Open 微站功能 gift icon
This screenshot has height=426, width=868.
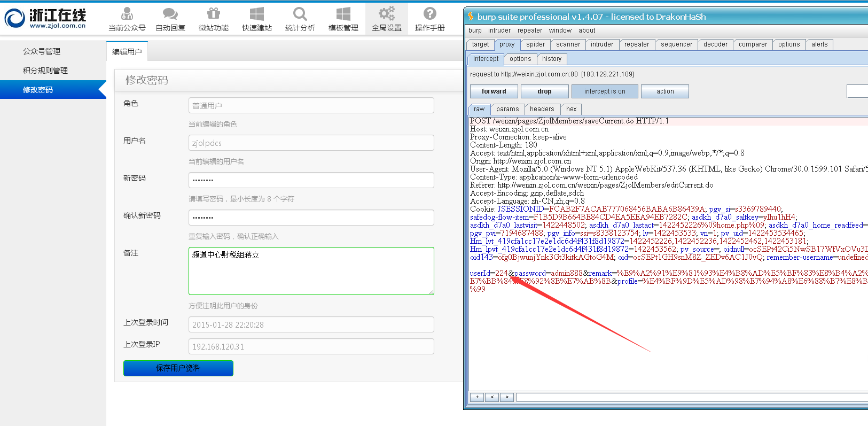coord(214,13)
